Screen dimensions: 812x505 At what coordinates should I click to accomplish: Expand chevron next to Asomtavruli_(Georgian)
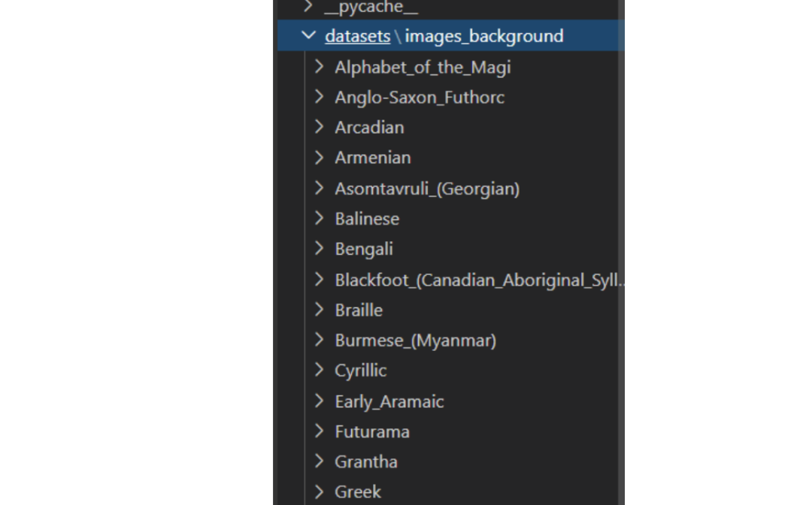[320, 188]
